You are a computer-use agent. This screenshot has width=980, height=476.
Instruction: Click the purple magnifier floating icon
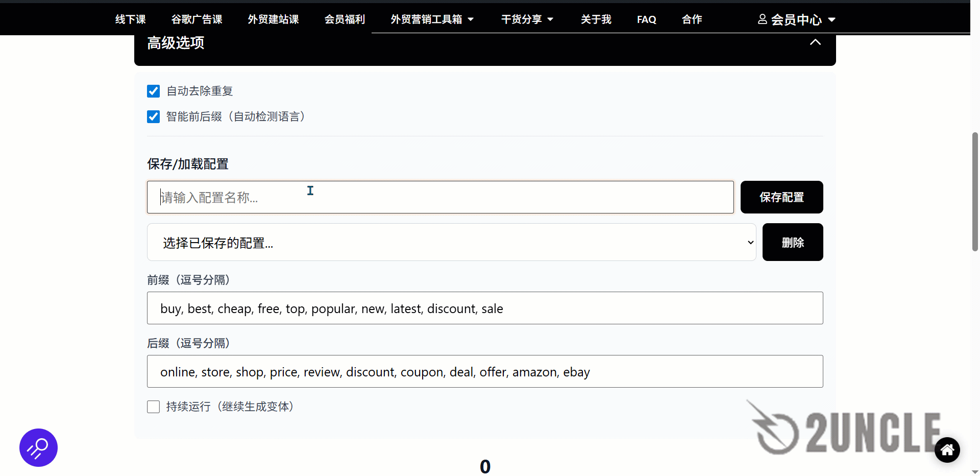(x=38, y=448)
